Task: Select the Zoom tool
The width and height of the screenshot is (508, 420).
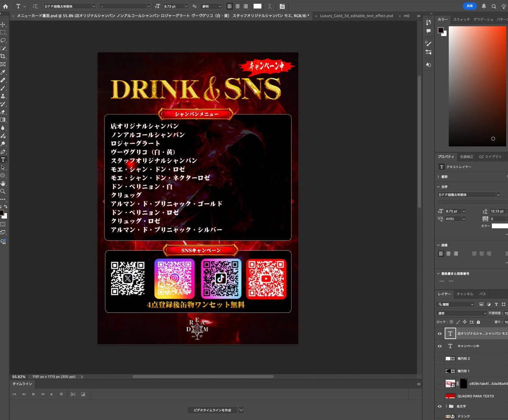Action: pyautogui.click(x=3, y=192)
